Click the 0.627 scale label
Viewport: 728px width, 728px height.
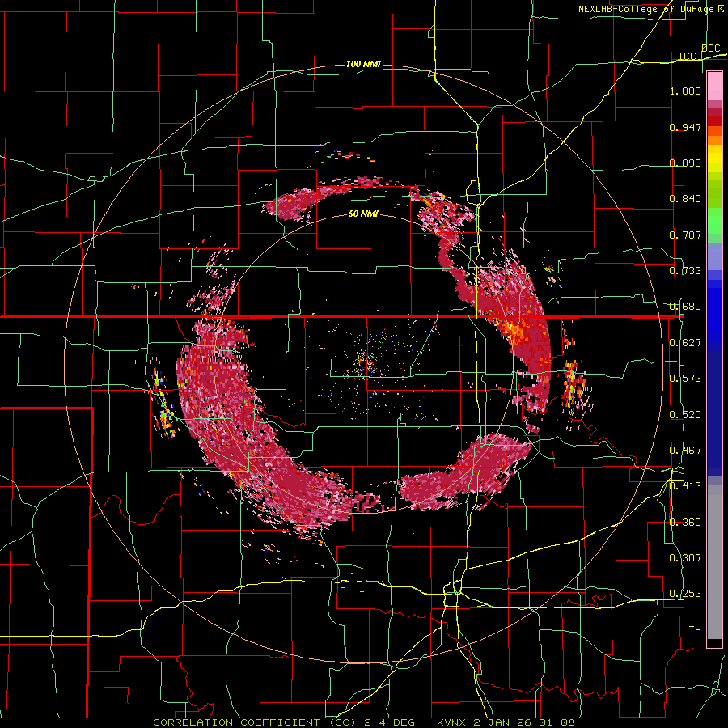(685, 343)
